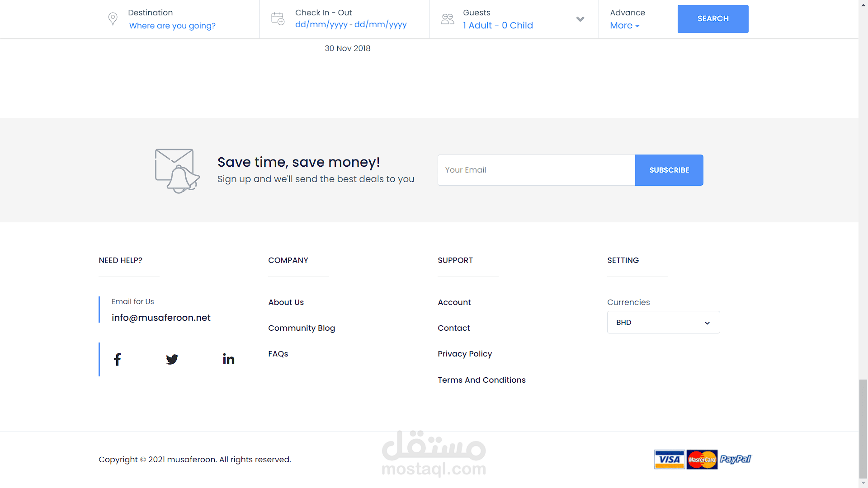
Task: Open the Advance More dropdown
Action: point(625,26)
